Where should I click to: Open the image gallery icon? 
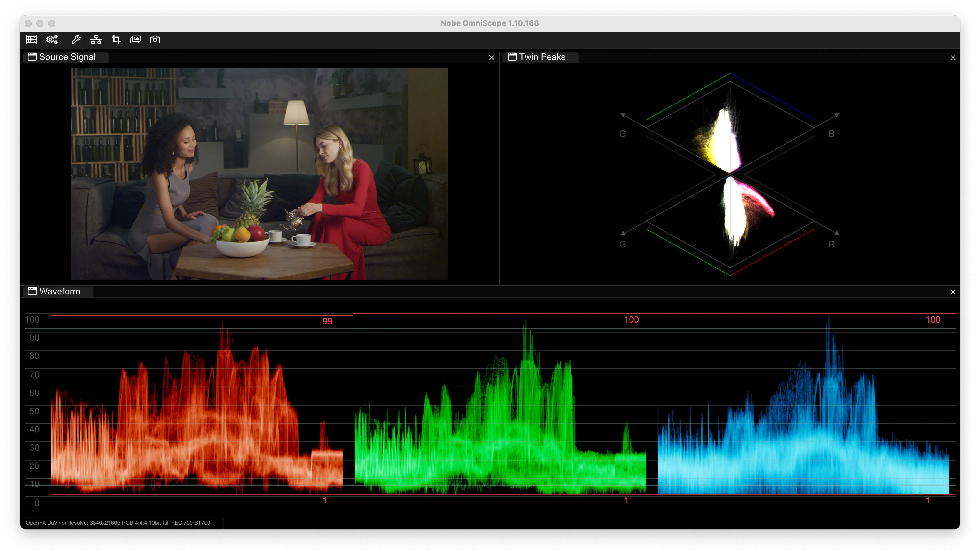tap(135, 40)
